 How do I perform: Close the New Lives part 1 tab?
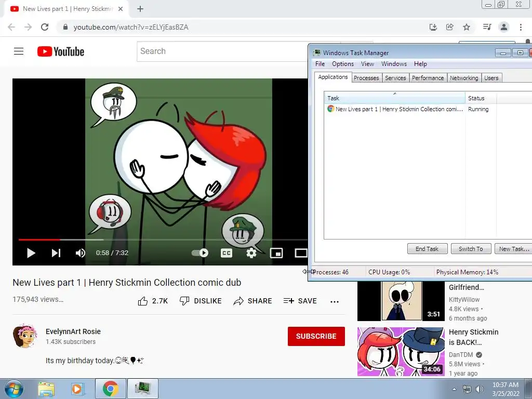pyautogui.click(x=121, y=9)
